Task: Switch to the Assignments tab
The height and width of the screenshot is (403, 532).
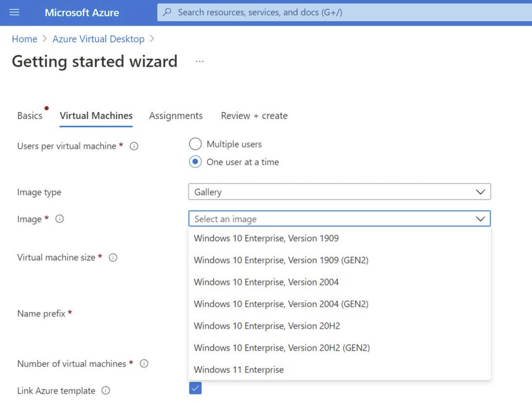Action: 176,116
